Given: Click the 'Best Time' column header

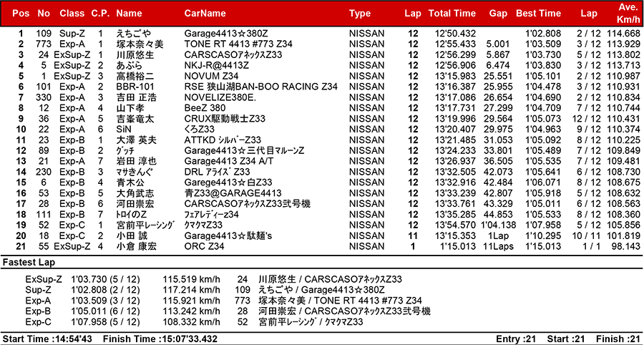Looking at the screenshot, I should (x=538, y=14).
